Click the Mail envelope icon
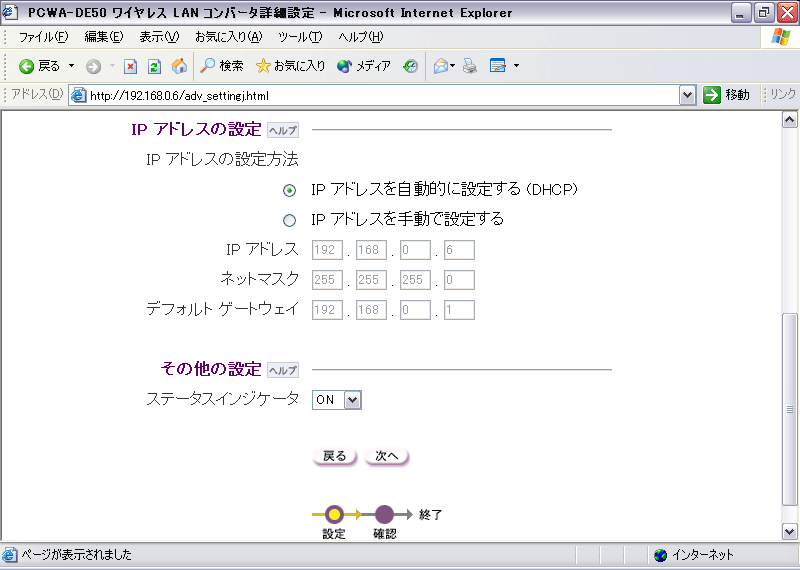This screenshot has width=800, height=570. 441,66
